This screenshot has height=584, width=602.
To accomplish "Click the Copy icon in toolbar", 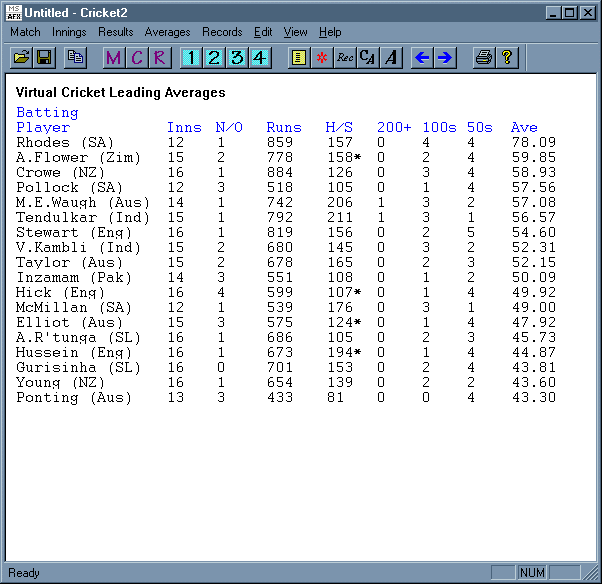I will point(75,58).
